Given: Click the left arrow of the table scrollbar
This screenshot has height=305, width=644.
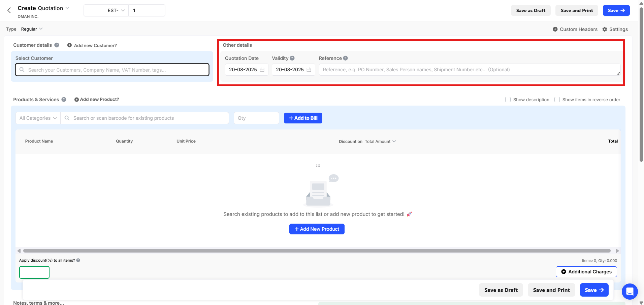Looking at the screenshot, I should coord(19,251).
